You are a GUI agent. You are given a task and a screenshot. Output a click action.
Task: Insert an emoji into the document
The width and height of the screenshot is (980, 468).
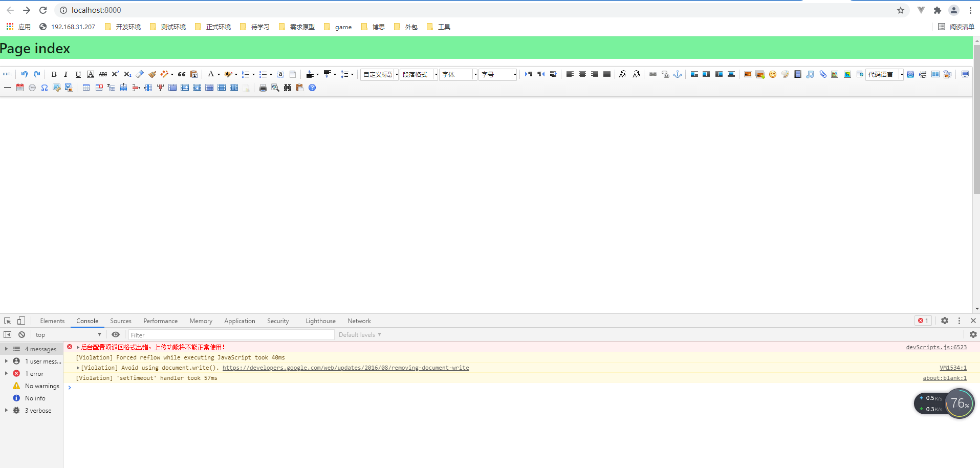pos(772,75)
